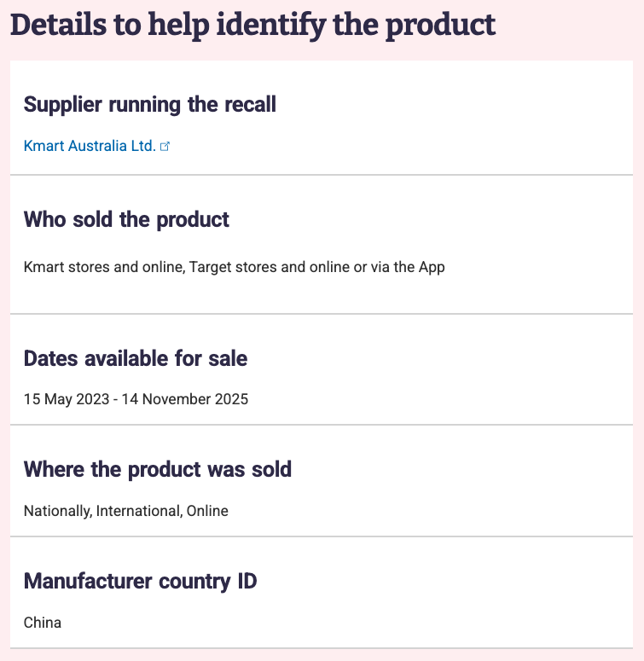The image size is (644, 661).
Task: Click the 'Where the product was sold' heading
Action: (x=158, y=469)
